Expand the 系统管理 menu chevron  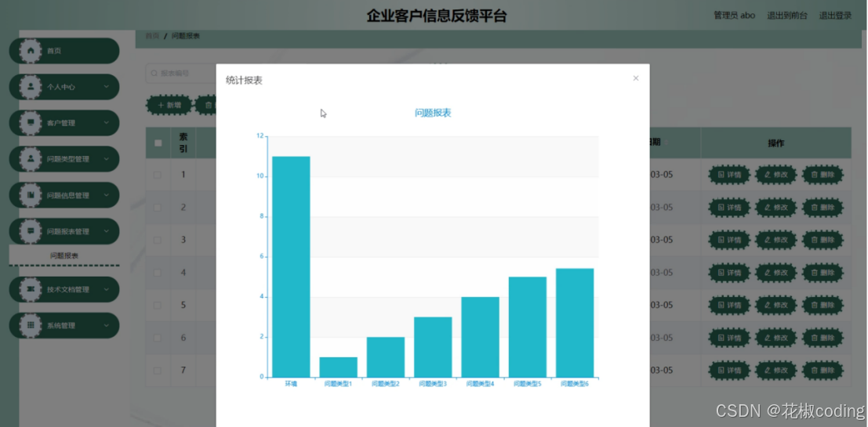coord(107,325)
